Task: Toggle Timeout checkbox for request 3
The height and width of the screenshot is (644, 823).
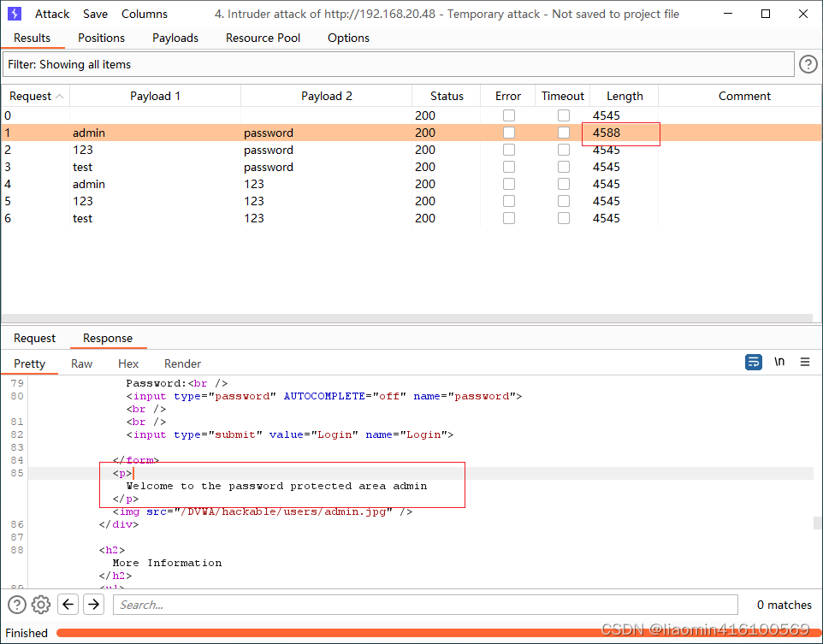Action: [563, 167]
